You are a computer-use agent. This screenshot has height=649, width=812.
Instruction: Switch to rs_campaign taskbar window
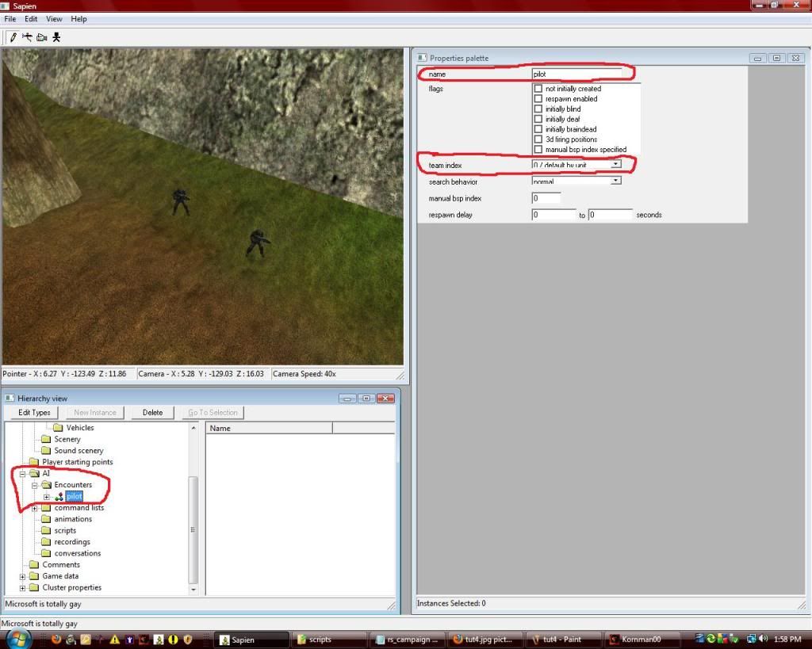pyautogui.click(x=408, y=639)
